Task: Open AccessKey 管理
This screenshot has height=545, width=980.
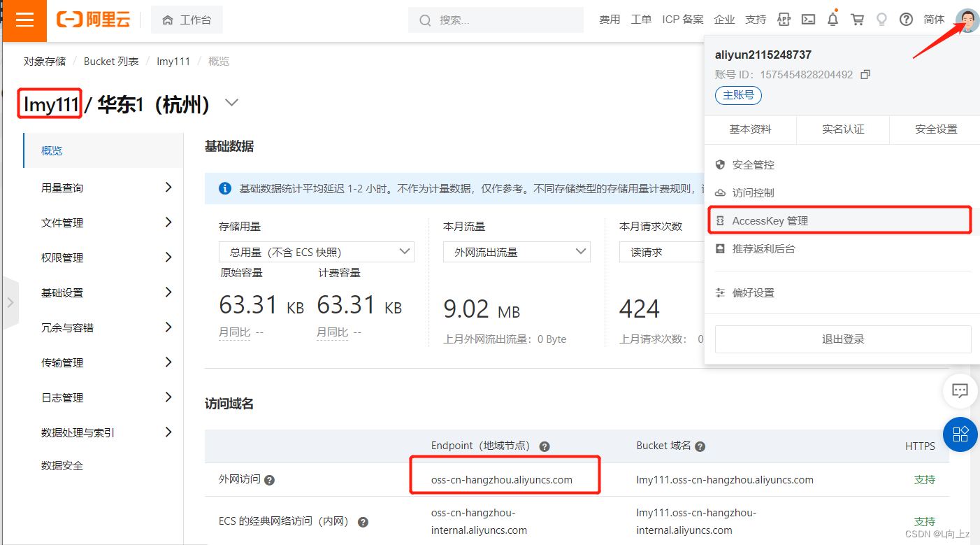Action: 841,220
